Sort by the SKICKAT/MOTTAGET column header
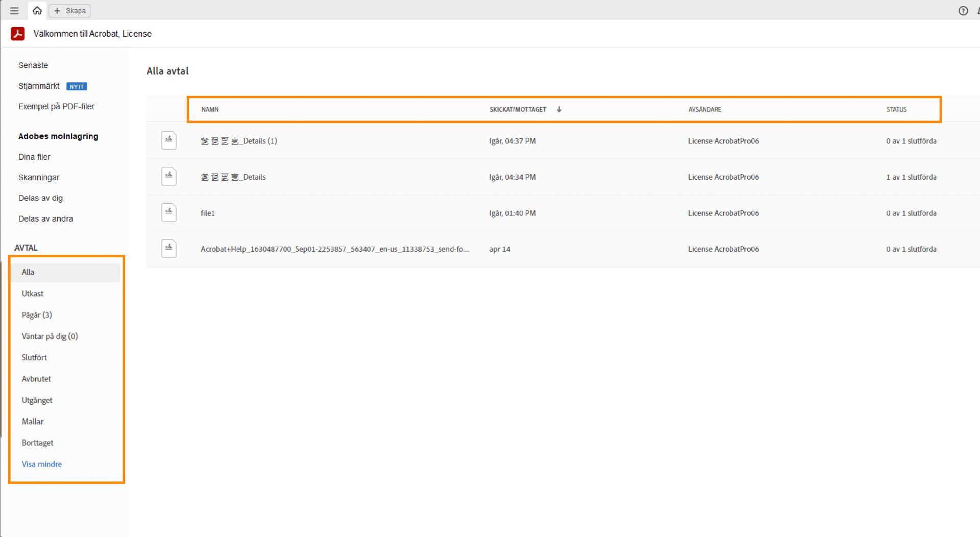 point(518,109)
